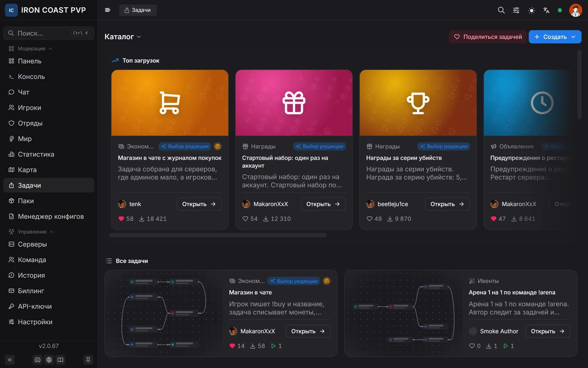Open the starter kit gift thumbnail

coord(294,103)
